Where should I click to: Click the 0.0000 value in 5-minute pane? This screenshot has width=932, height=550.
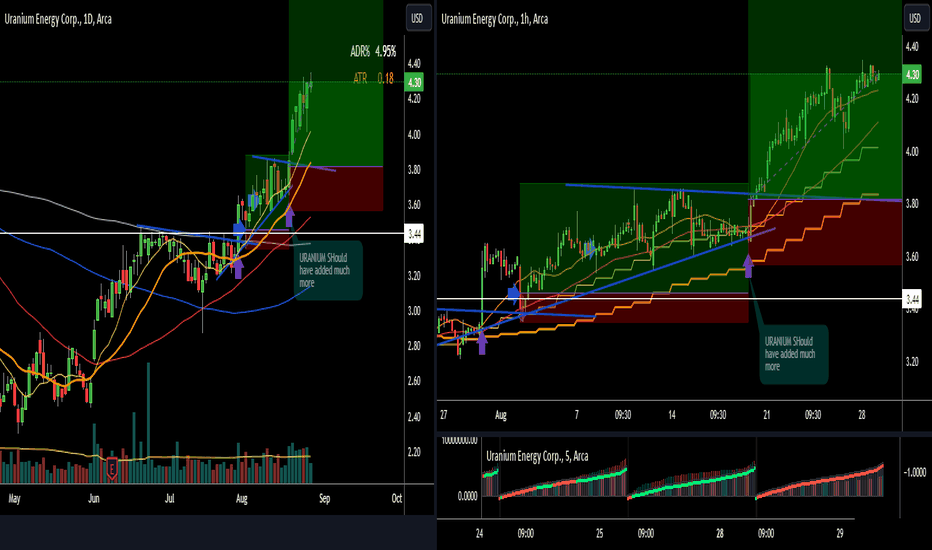(x=467, y=496)
